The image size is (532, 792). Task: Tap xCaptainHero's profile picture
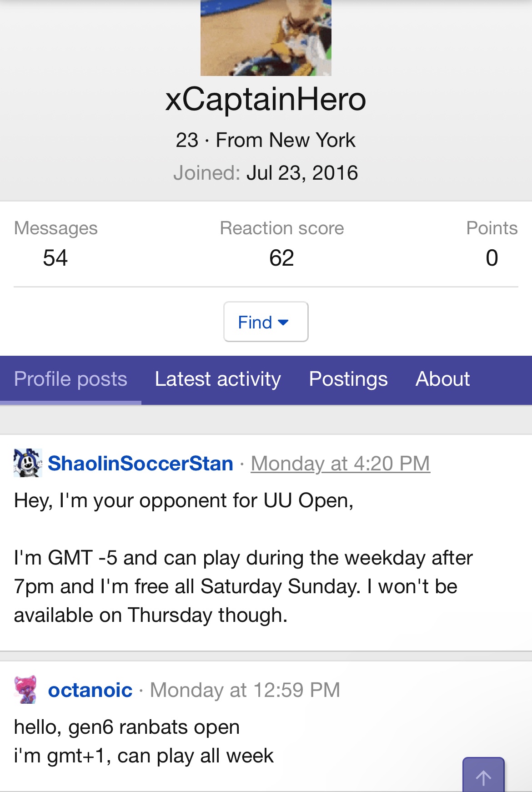pos(266,38)
